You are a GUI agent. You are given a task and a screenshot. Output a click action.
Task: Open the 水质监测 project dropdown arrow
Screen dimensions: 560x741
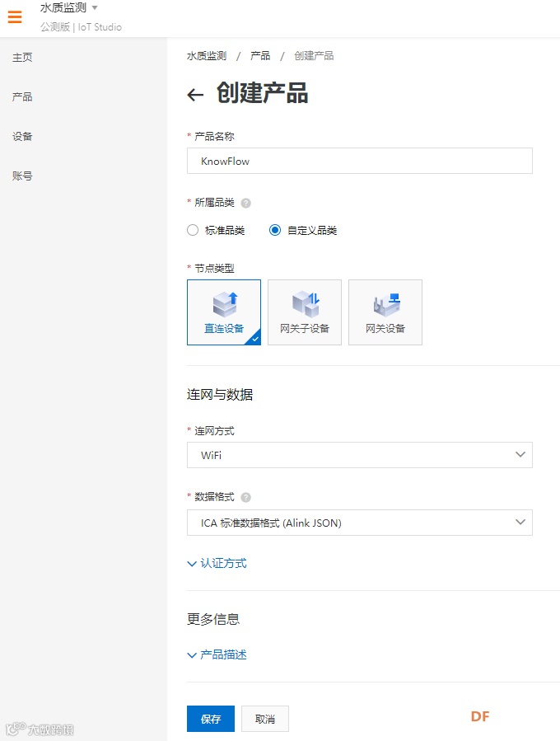click(x=95, y=7)
